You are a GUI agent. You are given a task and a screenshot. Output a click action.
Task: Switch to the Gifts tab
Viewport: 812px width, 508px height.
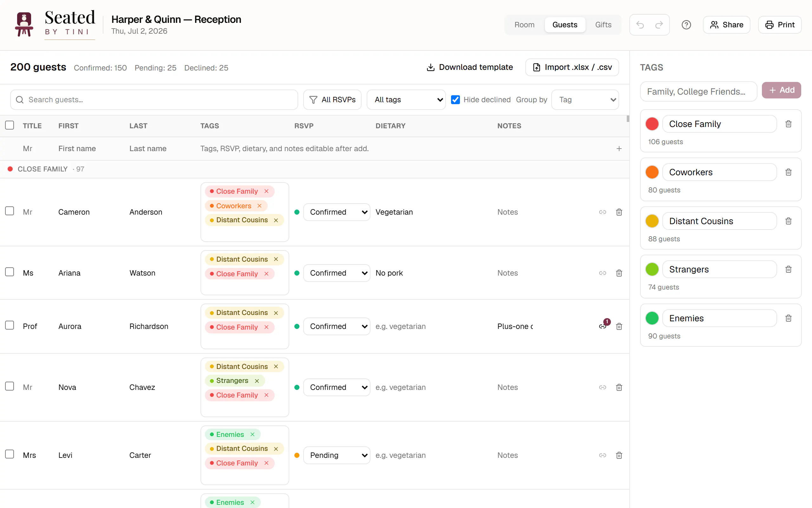pyautogui.click(x=603, y=25)
